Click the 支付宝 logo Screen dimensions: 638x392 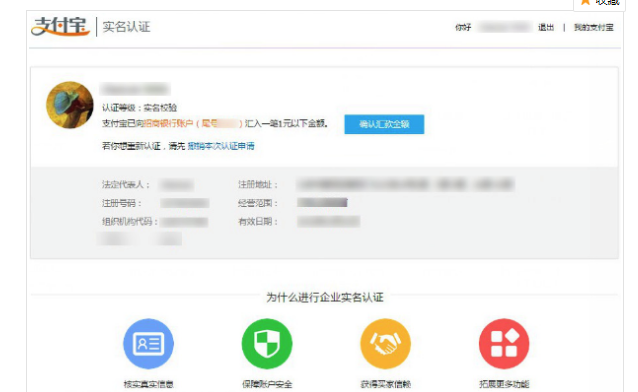tap(60, 26)
